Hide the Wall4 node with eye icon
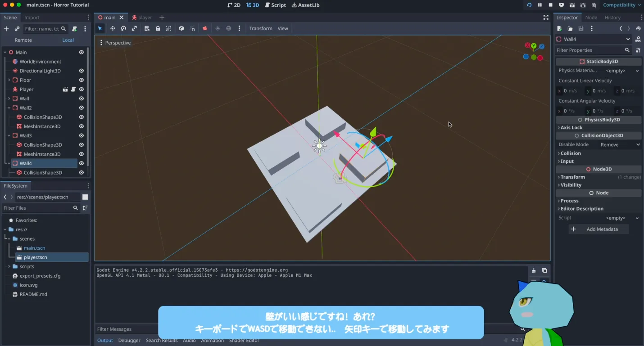The image size is (644, 346). point(82,163)
